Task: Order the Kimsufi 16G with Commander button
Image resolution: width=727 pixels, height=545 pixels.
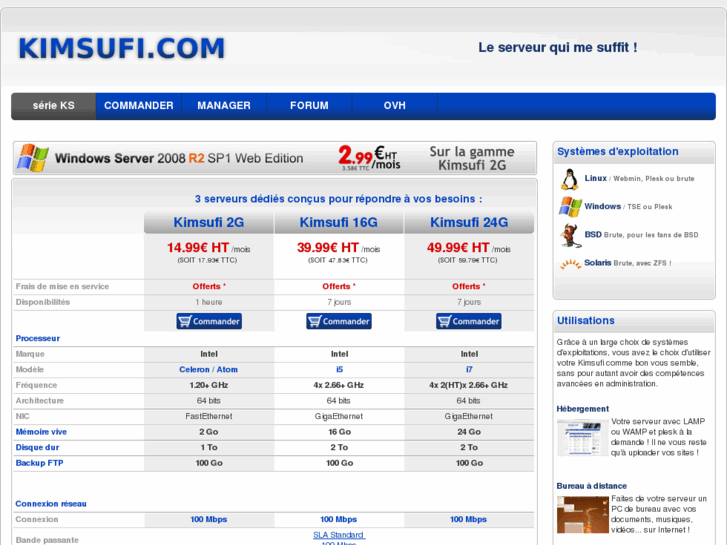Action: pos(338,321)
